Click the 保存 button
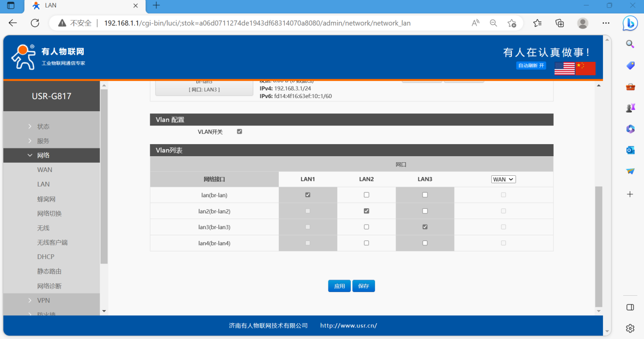 363,286
